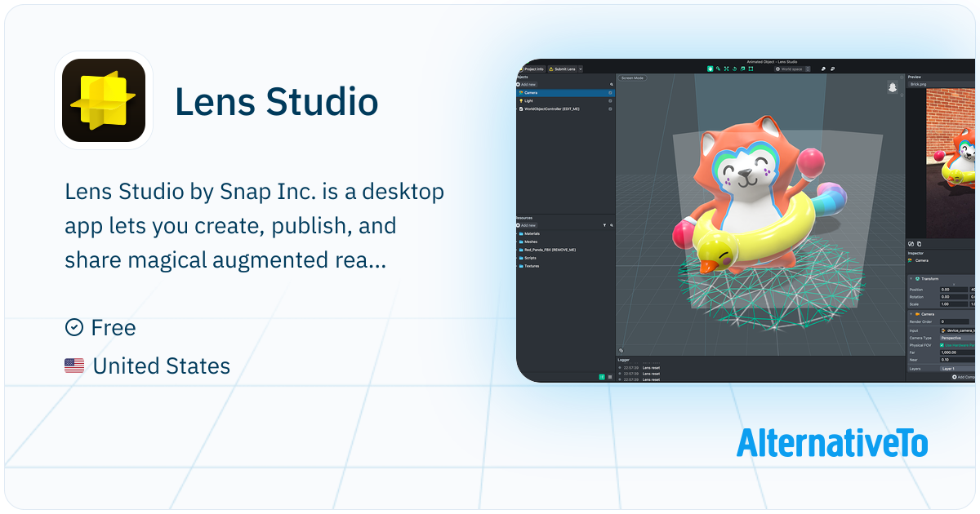Click the Lens Studio title text
This screenshot has height=514, width=980.
pyautogui.click(x=277, y=102)
